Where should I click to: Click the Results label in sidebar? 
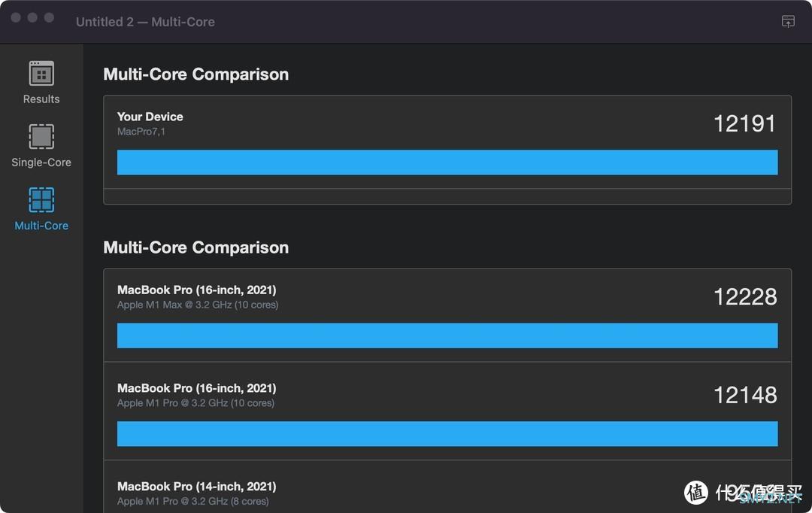pyautogui.click(x=41, y=99)
